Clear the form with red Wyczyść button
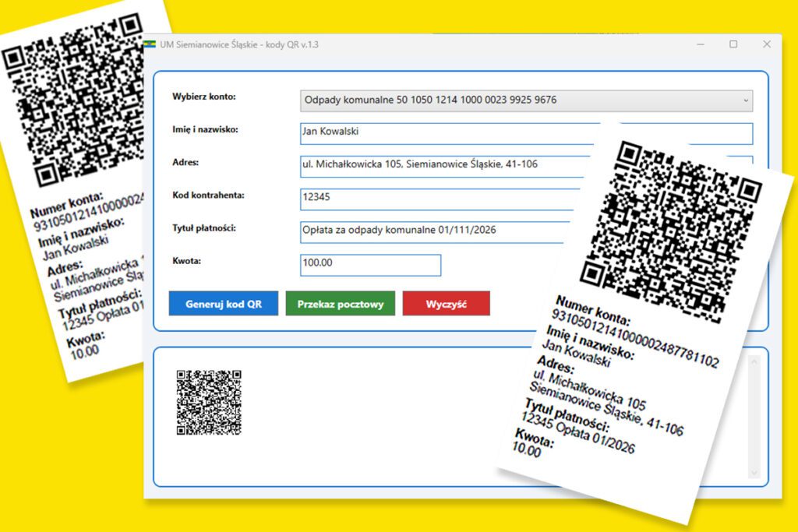798x532 pixels. 446,304
